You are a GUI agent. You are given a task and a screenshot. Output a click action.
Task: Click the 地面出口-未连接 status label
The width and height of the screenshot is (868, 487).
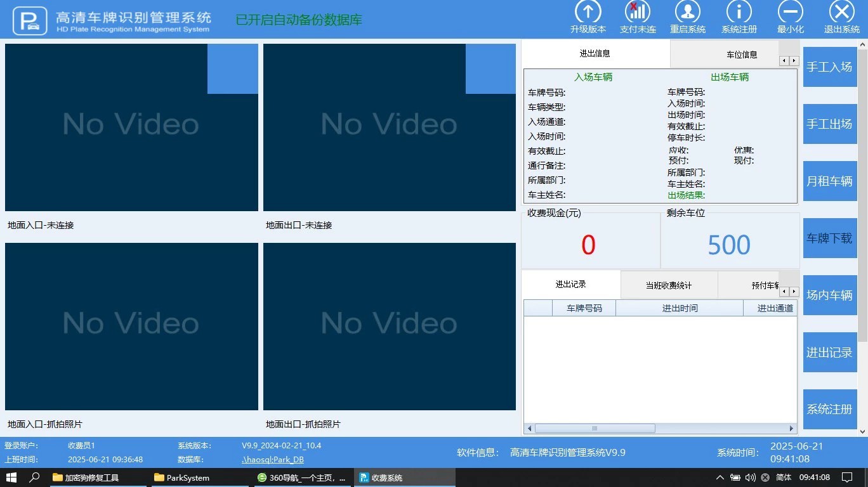point(299,225)
